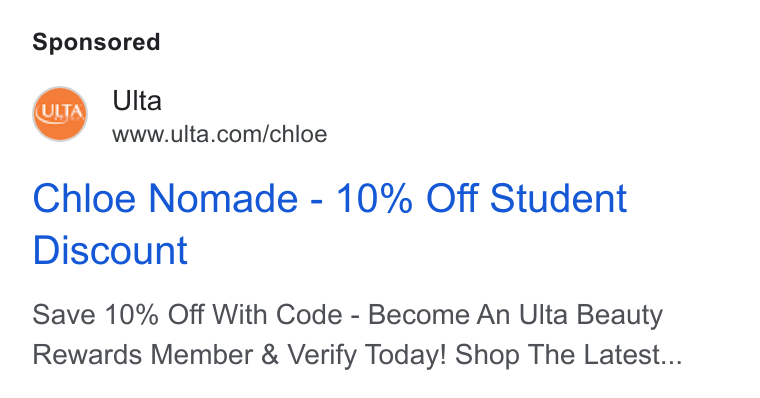Screen dimensions: 760x398
Task: Click the word Discount in the blue headline
Action: (110, 250)
